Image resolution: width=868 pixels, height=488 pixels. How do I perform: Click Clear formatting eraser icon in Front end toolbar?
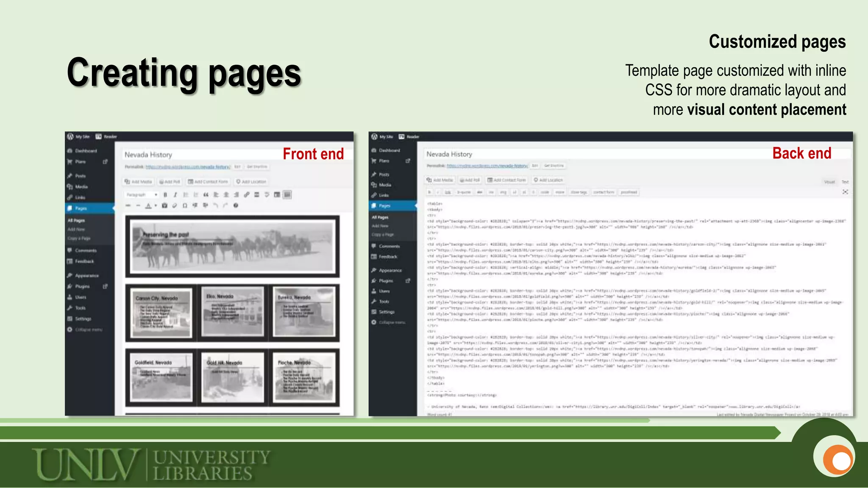[x=175, y=205]
